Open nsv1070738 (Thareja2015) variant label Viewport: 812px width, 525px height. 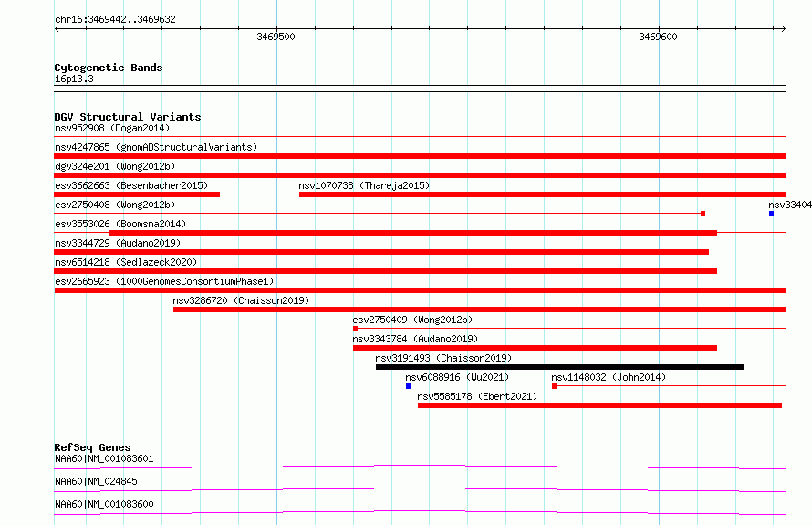(364, 185)
